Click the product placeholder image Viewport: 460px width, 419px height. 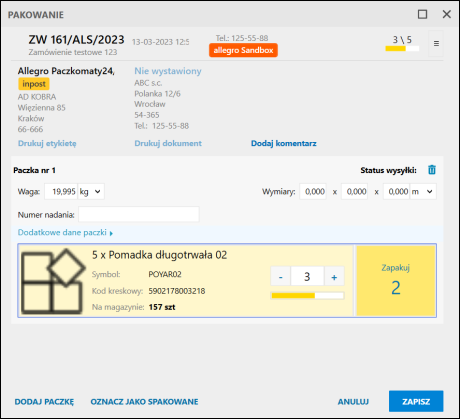coord(52,281)
